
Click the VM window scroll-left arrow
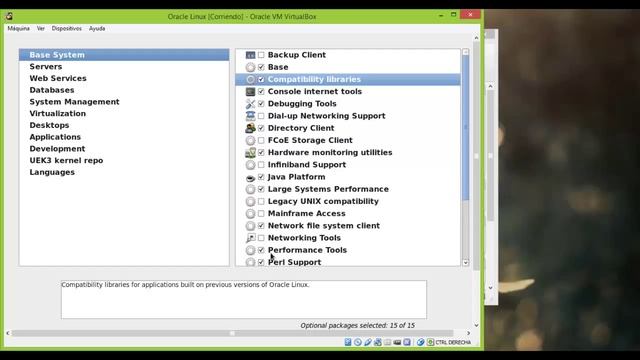8,333
